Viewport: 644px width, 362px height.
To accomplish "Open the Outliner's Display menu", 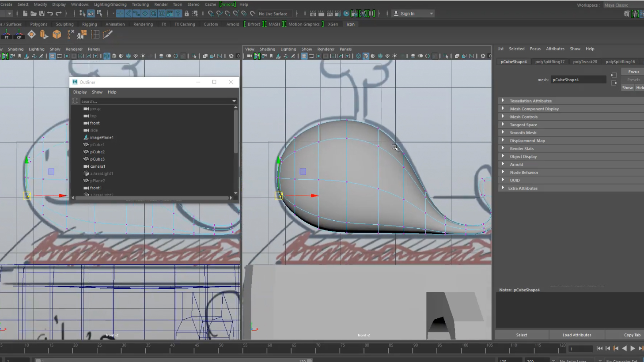I will pos(80,92).
